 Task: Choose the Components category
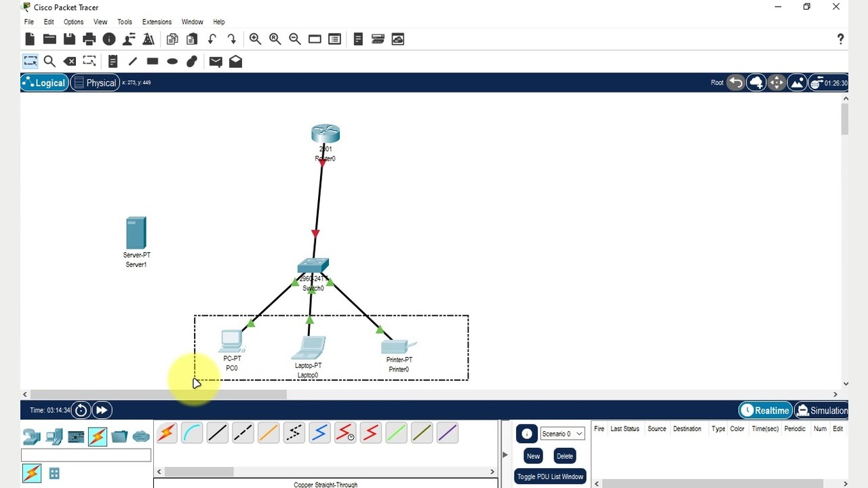[76, 436]
